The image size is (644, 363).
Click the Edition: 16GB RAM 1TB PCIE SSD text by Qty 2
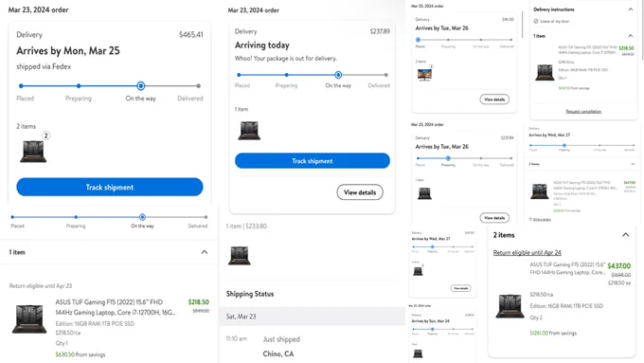[566, 306]
